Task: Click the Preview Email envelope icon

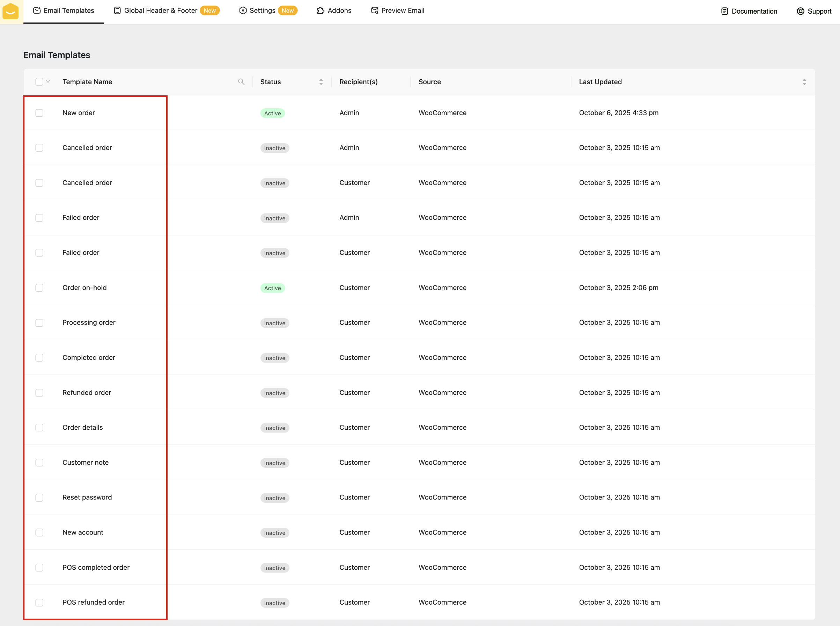Action: [x=375, y=10]
